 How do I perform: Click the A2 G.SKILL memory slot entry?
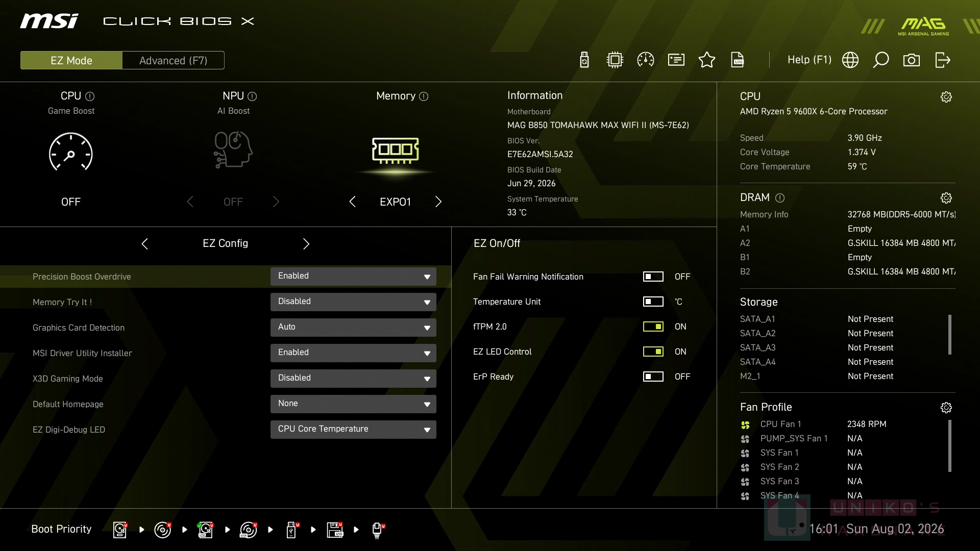coord(848,243)
